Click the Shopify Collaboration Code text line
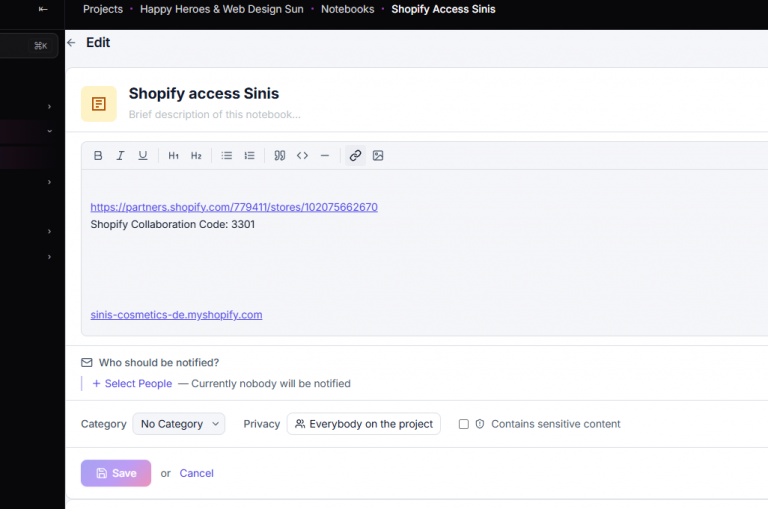The width and height of the screenshot is (768, 509). pyautogui.click(x=173, y=224)
